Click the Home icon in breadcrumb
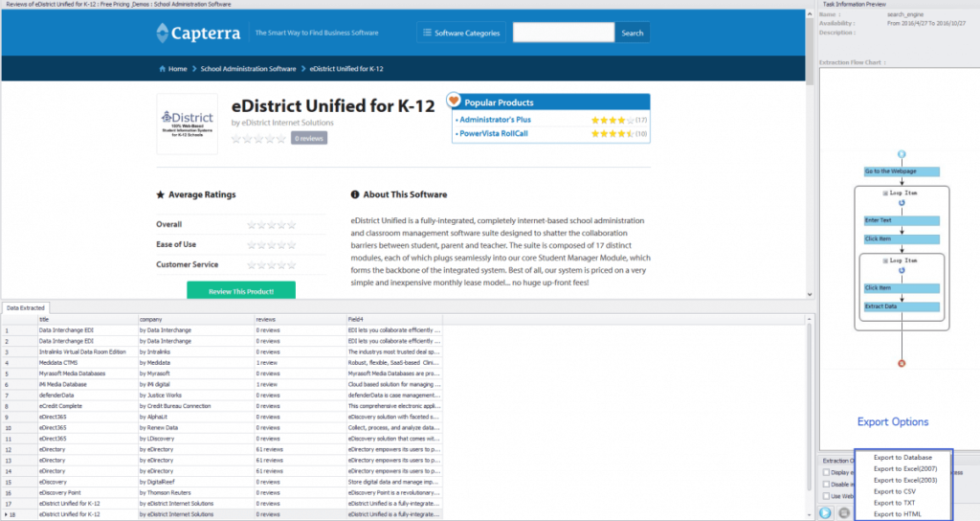980x521 pixels. (x=163, y=69)
